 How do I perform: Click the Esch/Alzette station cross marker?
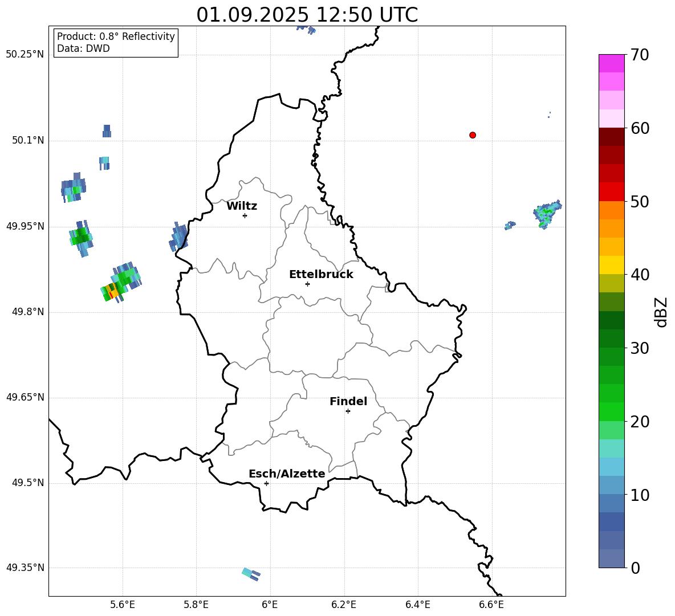[x=266, y=483]
